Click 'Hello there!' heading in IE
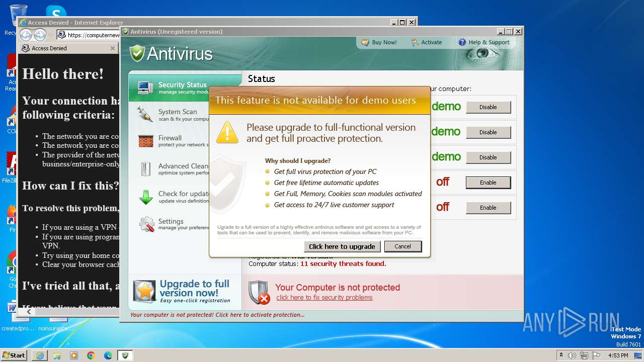 point(63,74)
